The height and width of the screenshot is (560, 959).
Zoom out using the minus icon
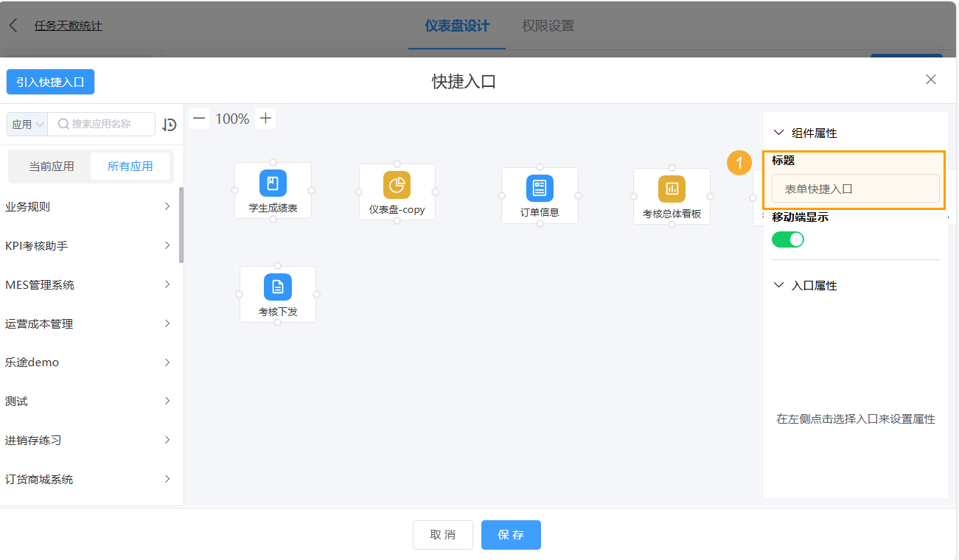click(x=198, y=118)
